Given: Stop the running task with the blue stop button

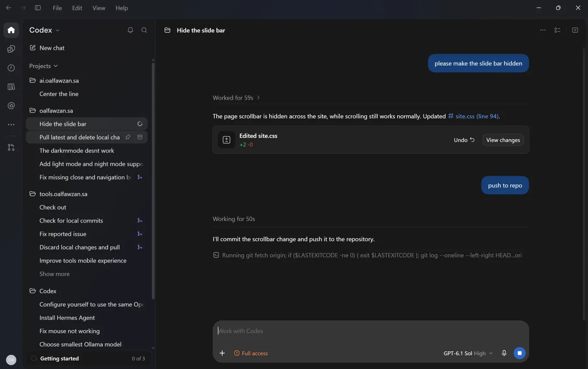Looking at the screenshot, I should point(520,353).
